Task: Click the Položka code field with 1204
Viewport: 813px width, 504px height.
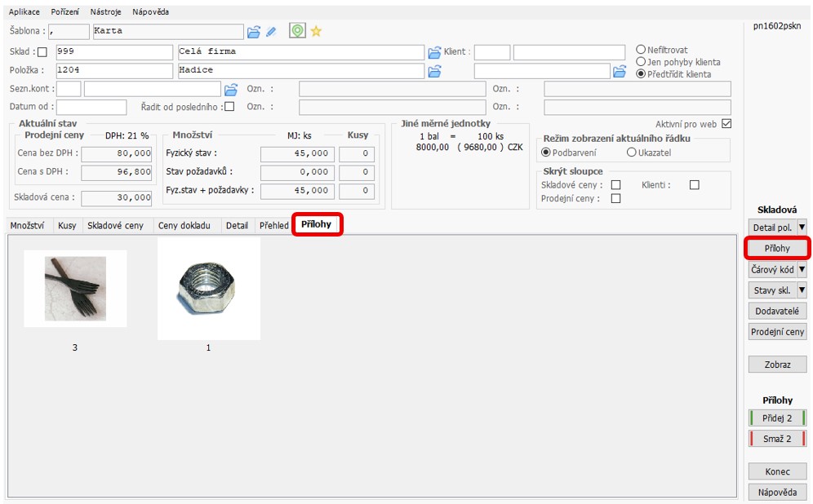Action: pos(114,71)
